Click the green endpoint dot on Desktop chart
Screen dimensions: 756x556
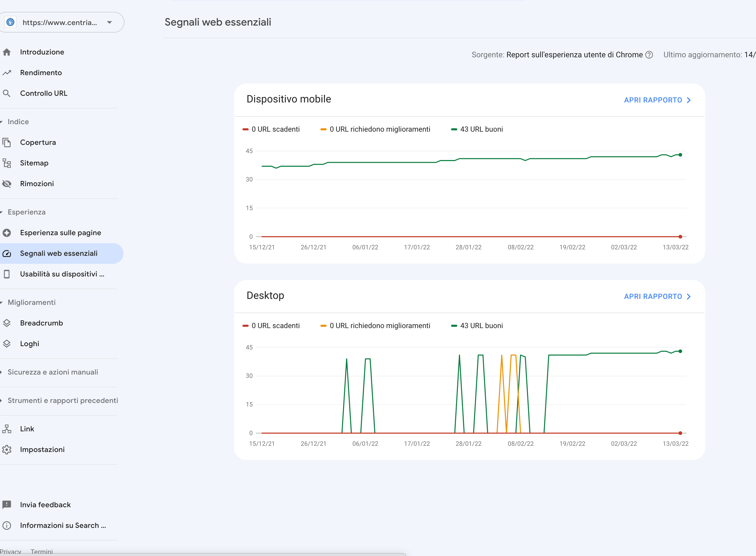pyautogui.click(x=680, y=351)
